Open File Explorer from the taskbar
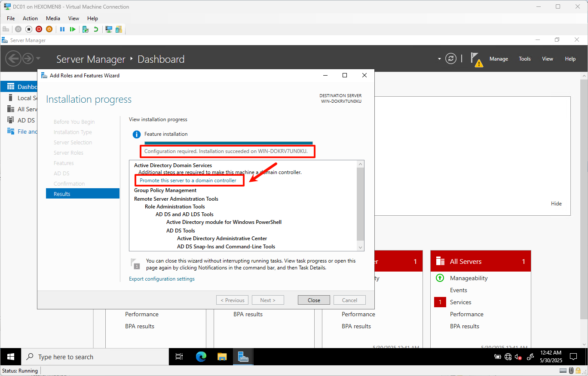The width and height of the screenshot is (588, 376). (222, 357)
